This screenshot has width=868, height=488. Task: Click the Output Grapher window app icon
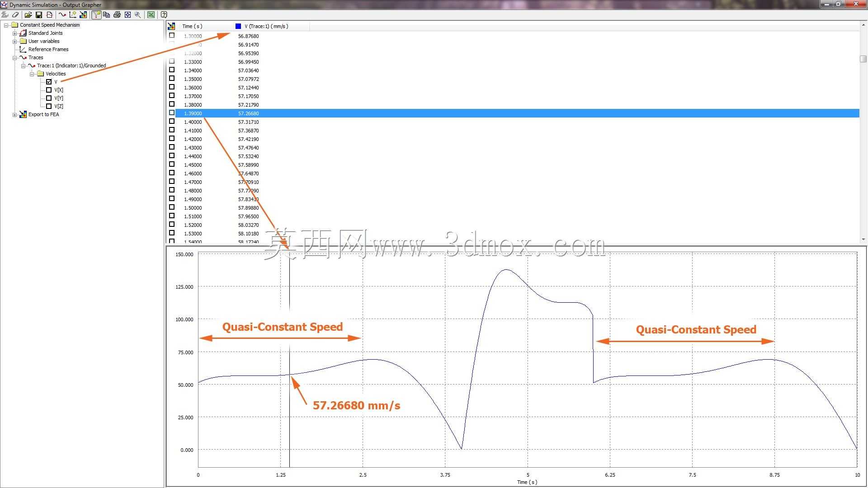click(4, 5)
